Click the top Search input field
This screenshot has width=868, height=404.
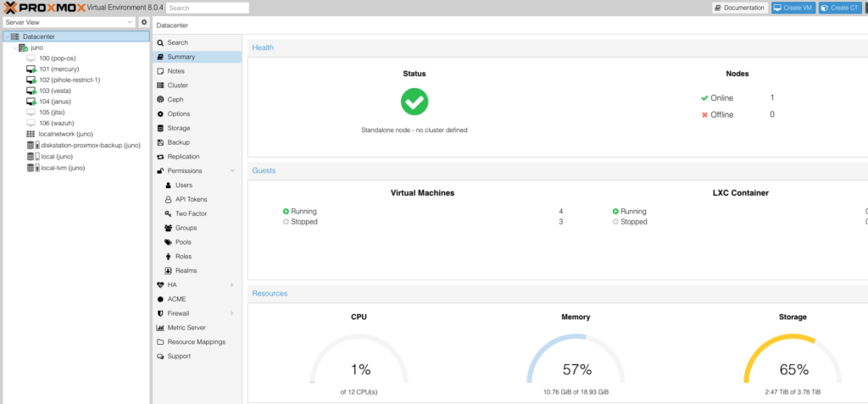click(207, 8)
